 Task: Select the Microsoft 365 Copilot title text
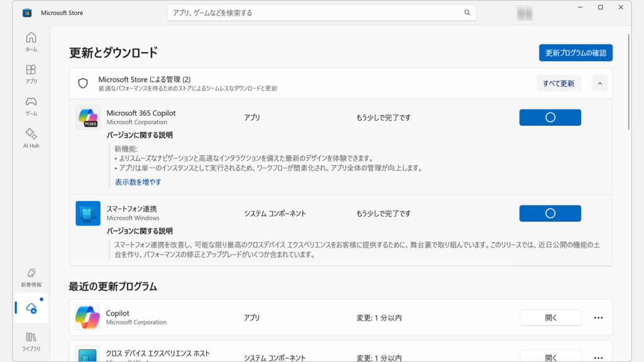click(141, 113)
